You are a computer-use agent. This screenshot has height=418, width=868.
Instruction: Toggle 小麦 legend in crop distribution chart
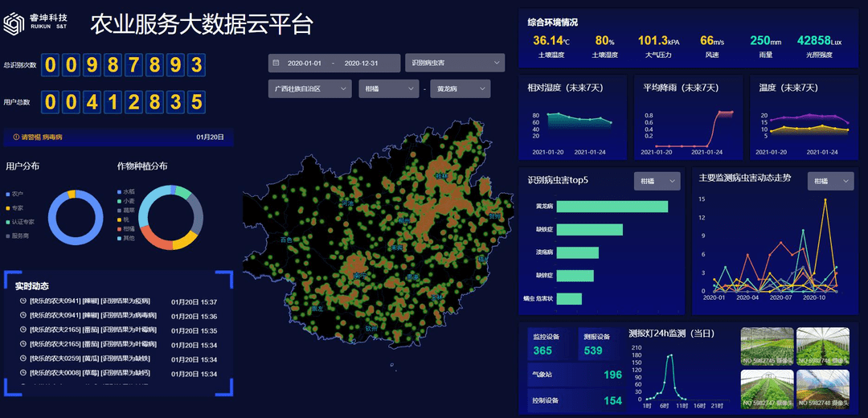126,201
